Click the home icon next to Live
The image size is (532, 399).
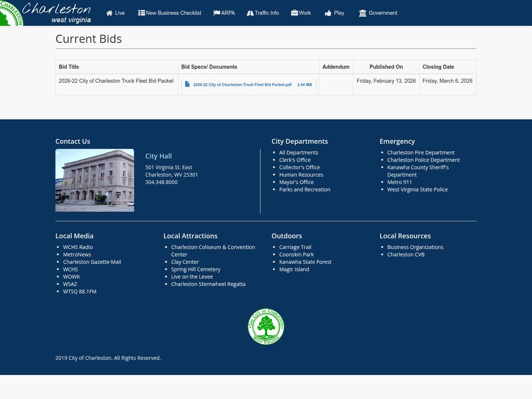109,13
